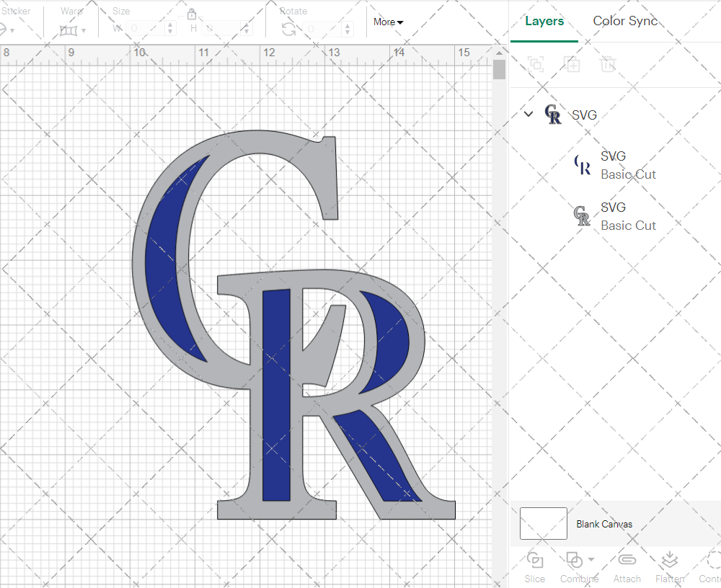This screenshot has height=588, width=721.
Task: Collapse the SVG group layer
Action: point(528,114)
